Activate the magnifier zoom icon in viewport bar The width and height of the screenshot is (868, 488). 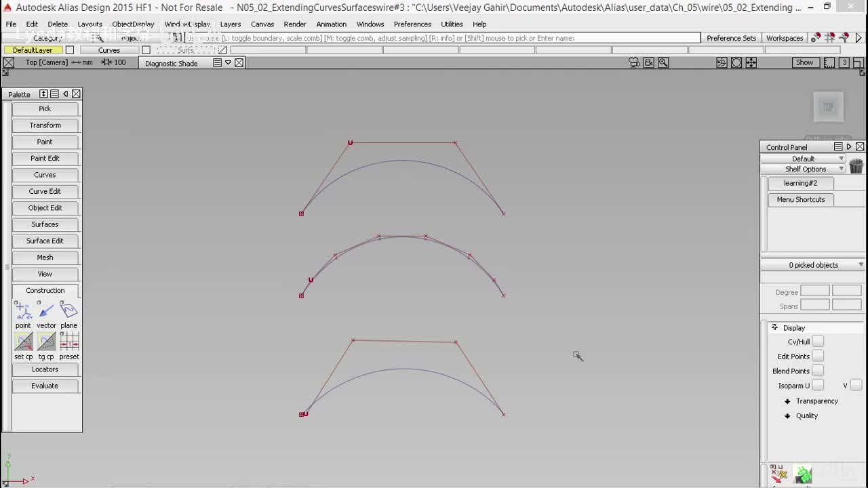click(663, 62)
